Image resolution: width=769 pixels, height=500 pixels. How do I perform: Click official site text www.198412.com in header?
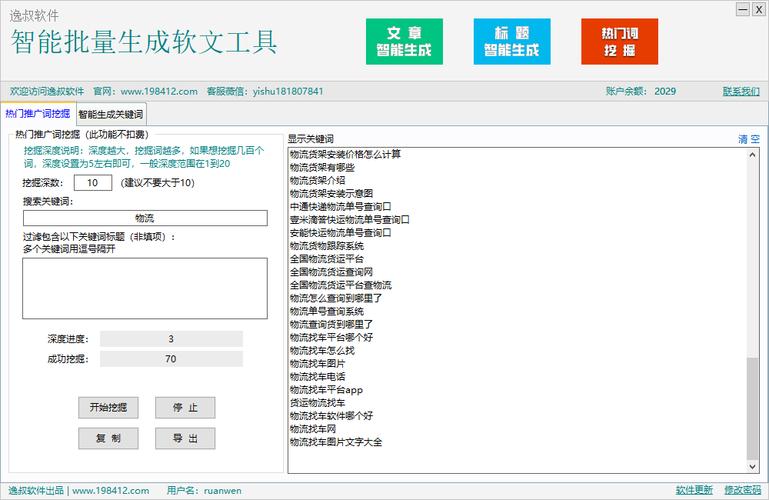159,91
